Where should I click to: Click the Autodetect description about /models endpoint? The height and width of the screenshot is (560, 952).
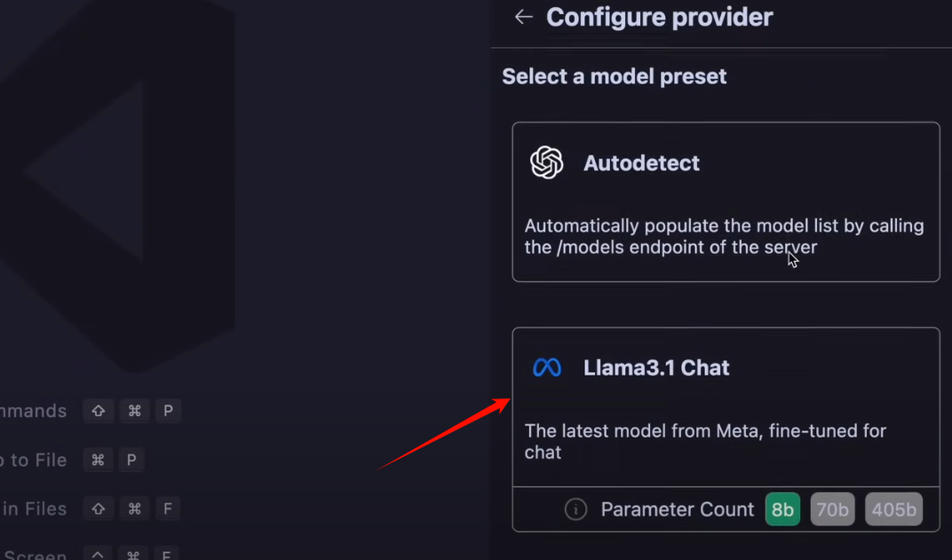(x=724, y=237)
